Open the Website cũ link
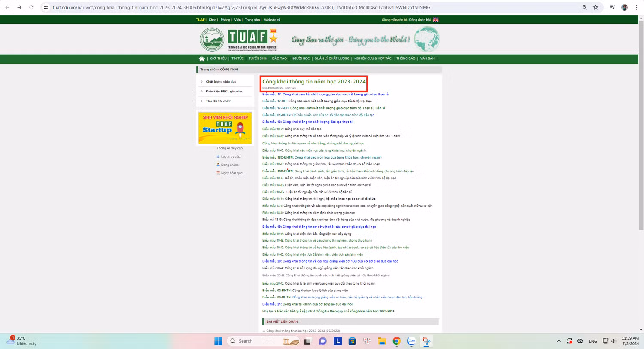644x349 pixels. point(272,20)
